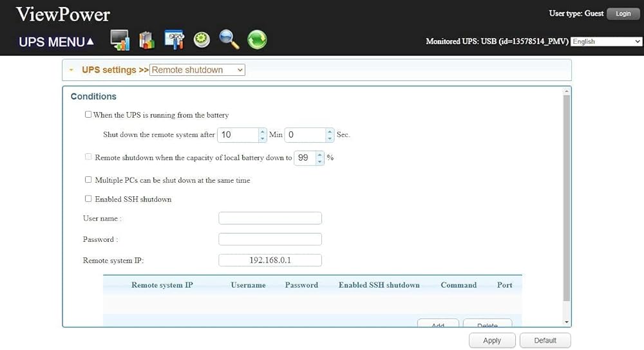Increase the shutdown minutes stepper
The height and width of the screenshot is (350, 644).
pyautogui.click(x=262, y=132)
